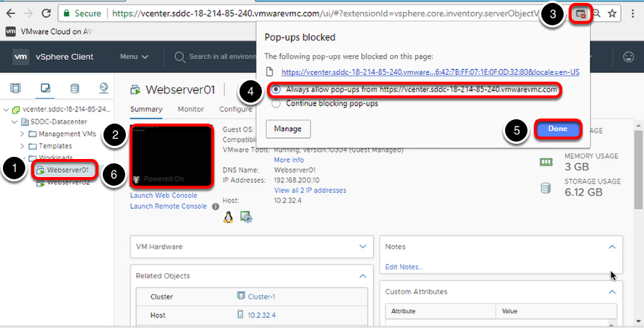The height and width of the screenshot is (331, 644).
Task: Click the Cluster-1 icon in Related Objects
Action: tap(241, 296)
